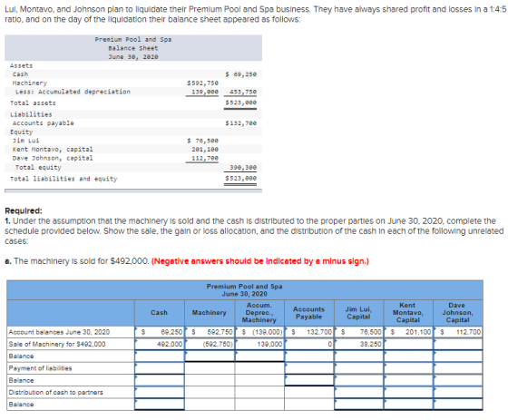Image resolution: width=508 pixels, height=420 pixels.
Task: Click Cash cell in Distribution of cash to partners row
Action: (x=160, y=392)
